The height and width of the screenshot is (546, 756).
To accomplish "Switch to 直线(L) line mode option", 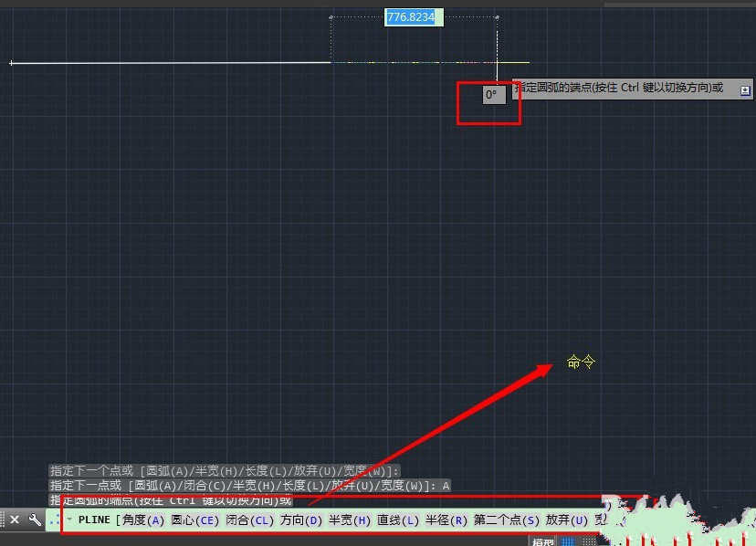I will [x=397, y=520].
